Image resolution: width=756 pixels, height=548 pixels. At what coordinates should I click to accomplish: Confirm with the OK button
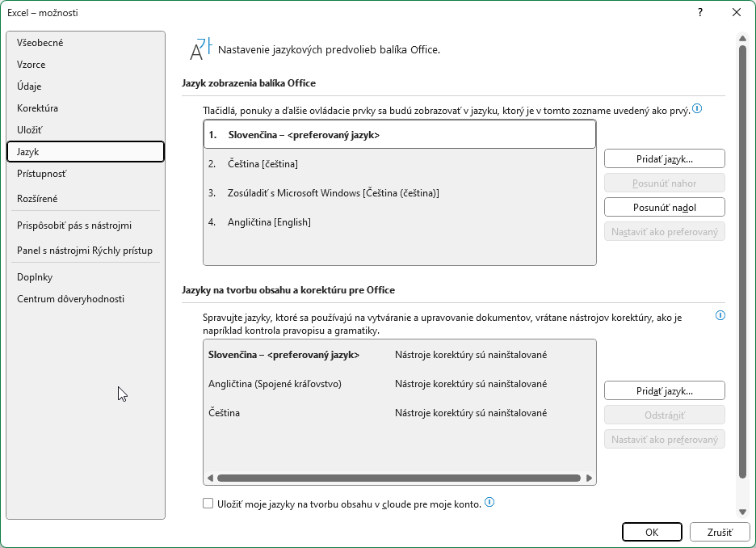[x=652, y=532]
